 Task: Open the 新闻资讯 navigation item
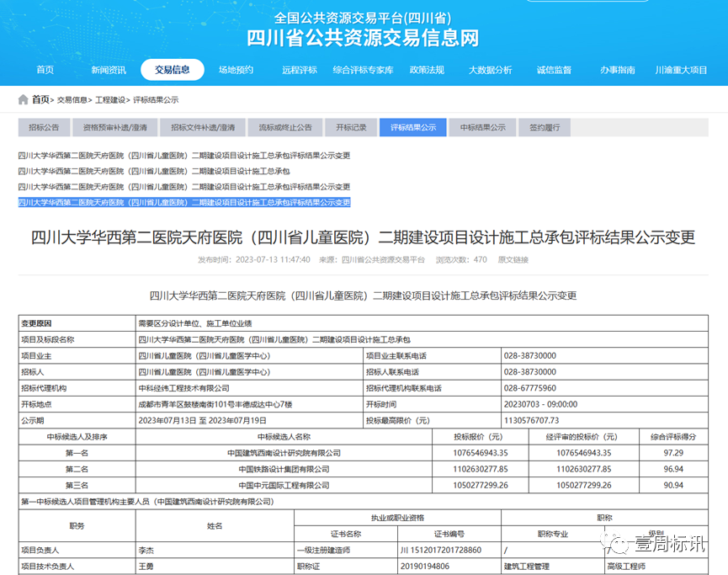point(109,70)
